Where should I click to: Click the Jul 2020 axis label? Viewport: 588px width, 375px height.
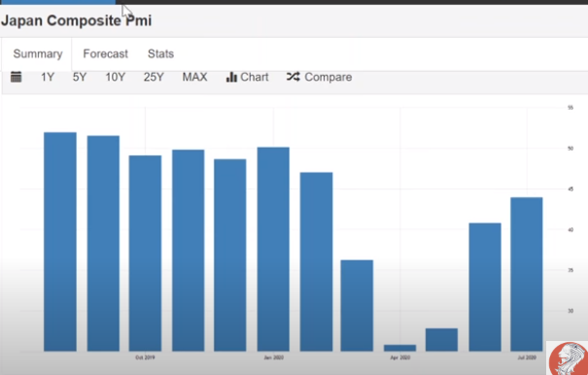click(527, 358)
